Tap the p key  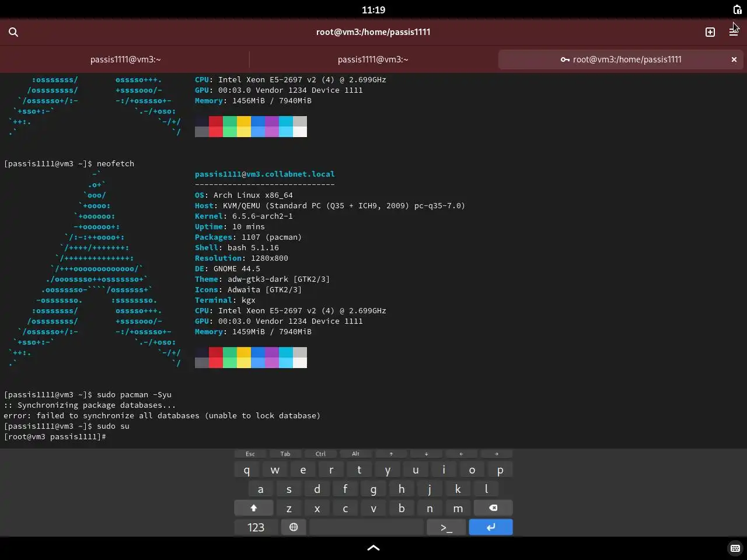coord(500,470)
